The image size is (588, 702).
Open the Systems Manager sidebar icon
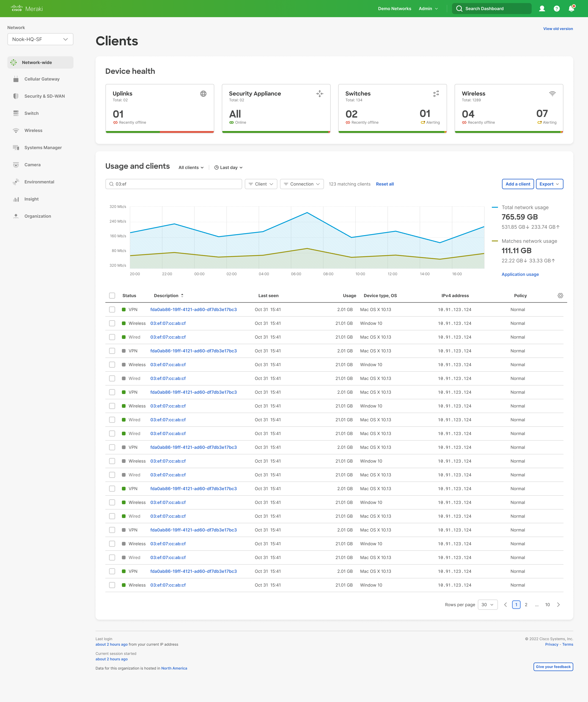click(x=16, y=147)
